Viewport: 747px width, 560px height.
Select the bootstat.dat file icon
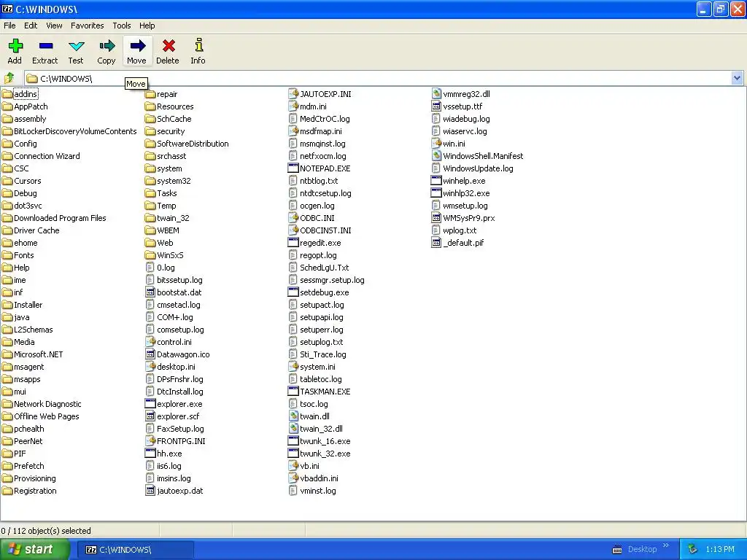pyautogui.click(x=150, y=292)
